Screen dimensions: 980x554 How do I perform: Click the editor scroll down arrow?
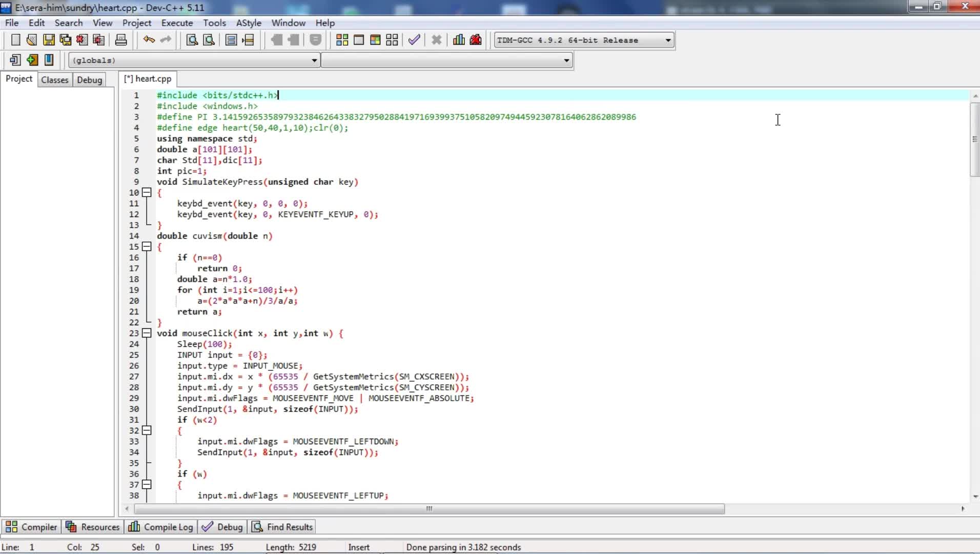(x=975, y=497)
